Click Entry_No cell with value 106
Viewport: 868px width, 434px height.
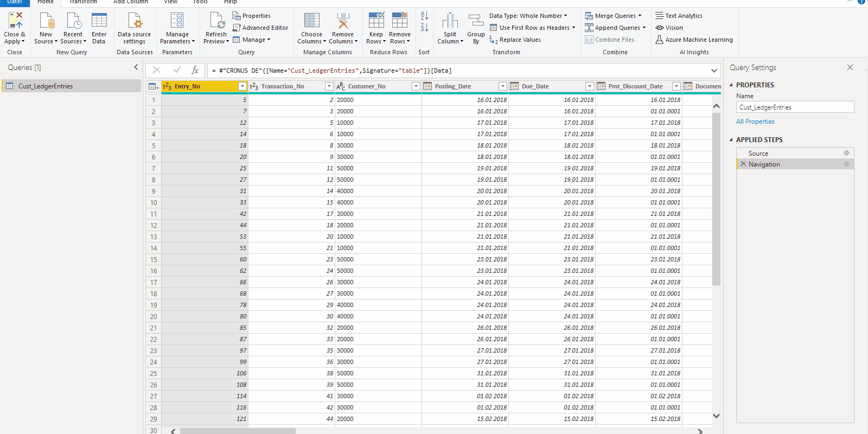coord(205,373)
